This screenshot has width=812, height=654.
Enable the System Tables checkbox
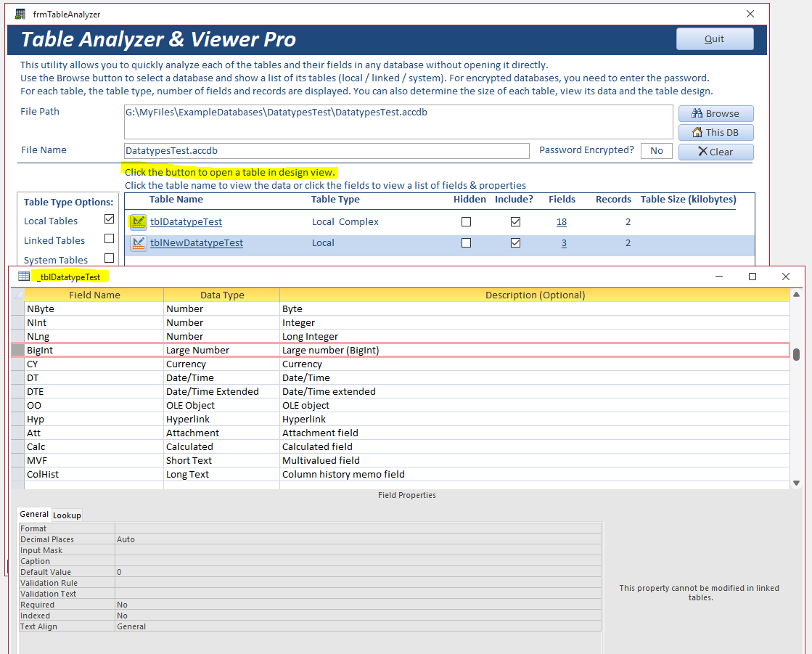coord(110,258)
